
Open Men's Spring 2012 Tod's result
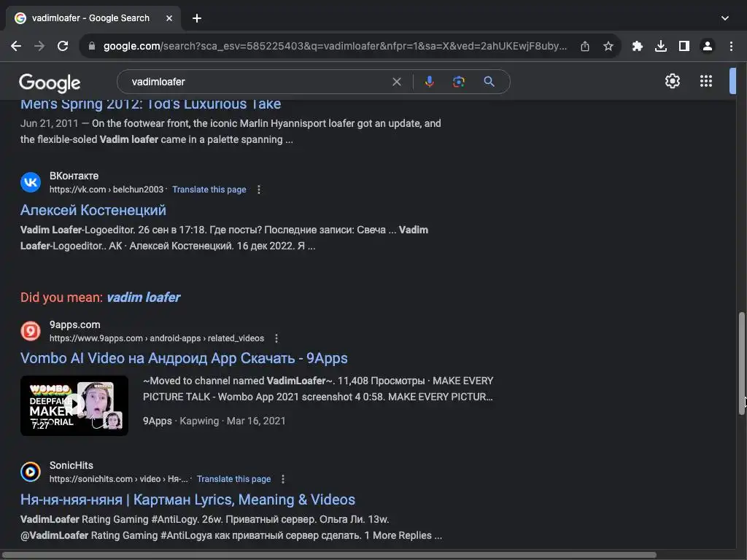click(150, 104)
